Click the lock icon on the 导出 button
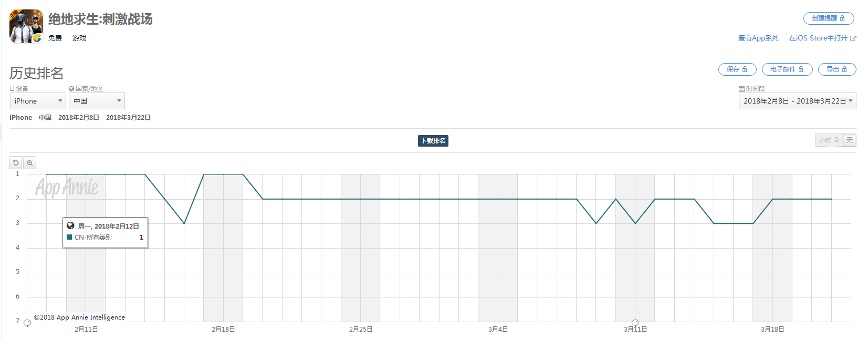This screenshot has width=868, height=339. (844, 69)
